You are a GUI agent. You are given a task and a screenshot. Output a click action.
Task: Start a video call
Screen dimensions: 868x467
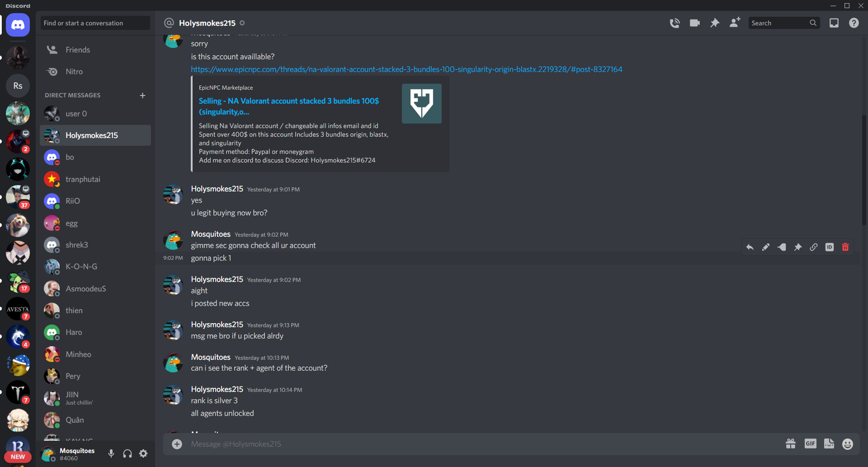tap(694, 23)
